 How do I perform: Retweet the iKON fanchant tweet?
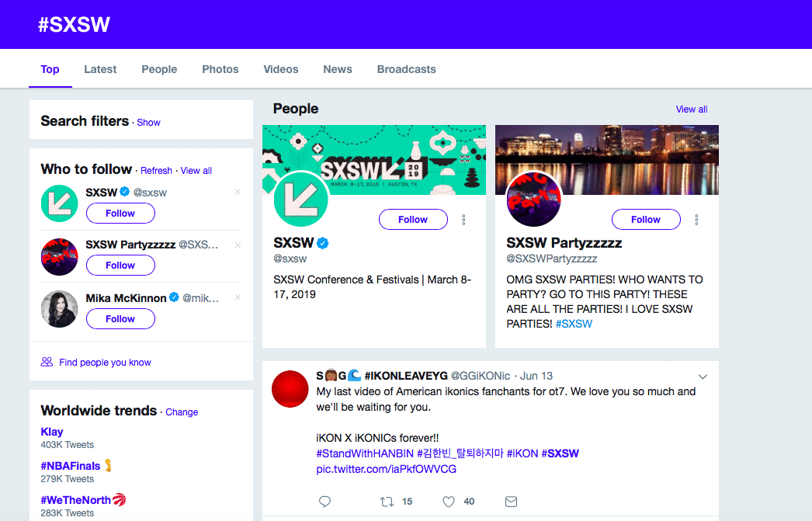pyautogui.click(x=387, y=501)
